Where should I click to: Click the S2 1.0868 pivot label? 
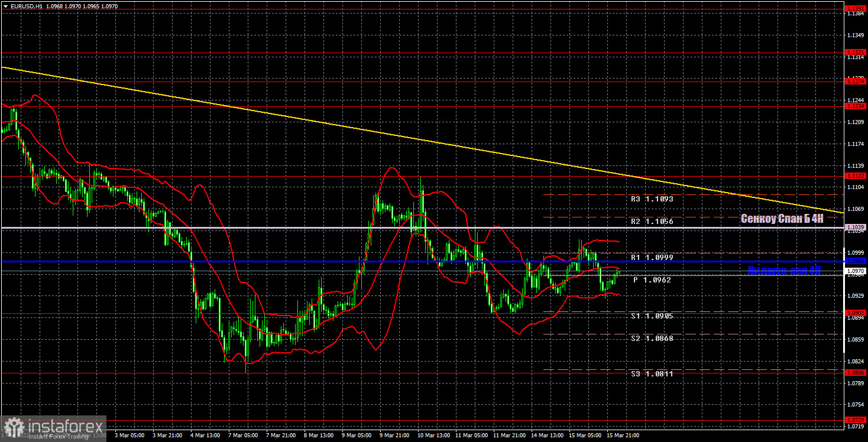(x=652, y=338)
